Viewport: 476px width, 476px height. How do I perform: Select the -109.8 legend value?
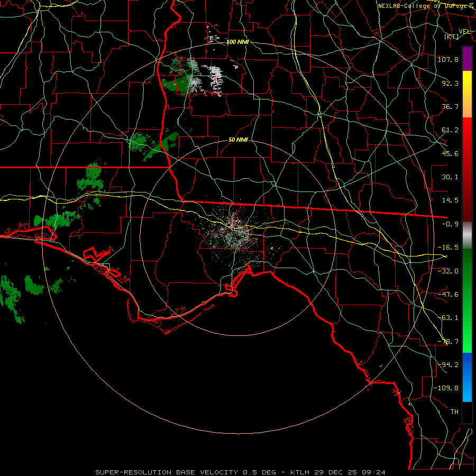tap(446, 388)
